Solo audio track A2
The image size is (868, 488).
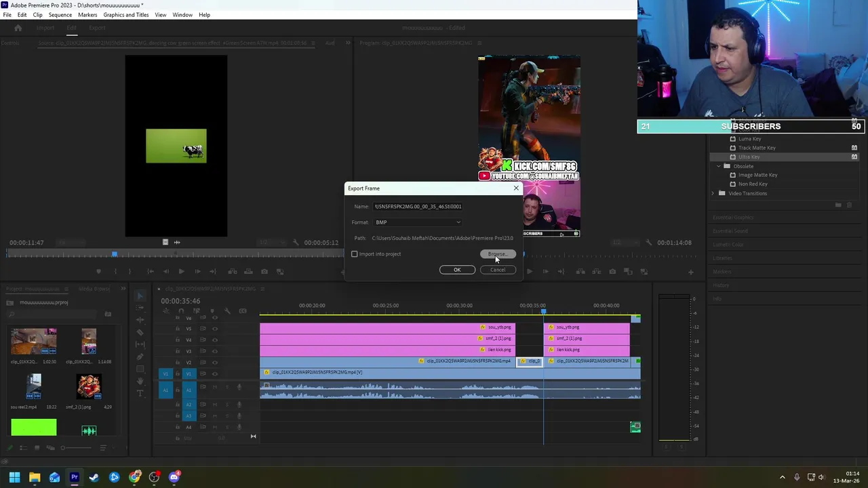227,405
